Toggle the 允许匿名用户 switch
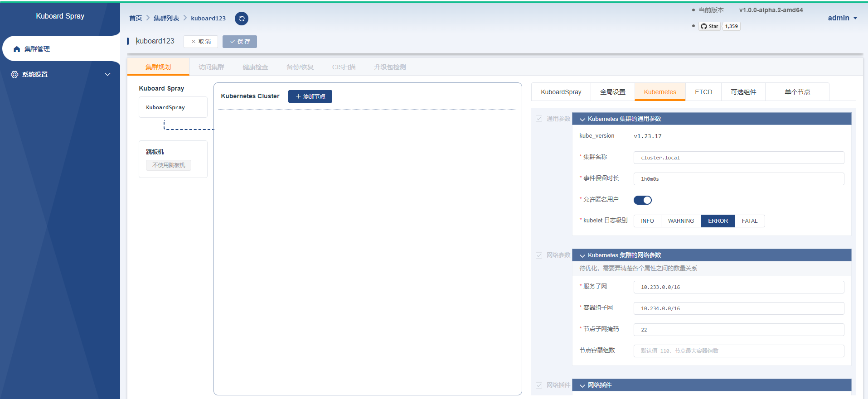This screenshot has height=399, width=868. [x=642, y=200]
